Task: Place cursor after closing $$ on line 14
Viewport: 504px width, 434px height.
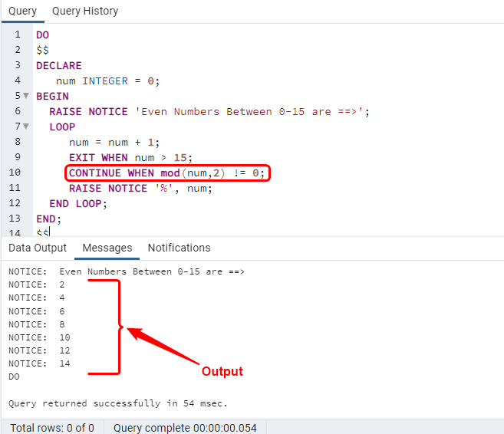Action: pyautogui.click(x=50, y=232)
